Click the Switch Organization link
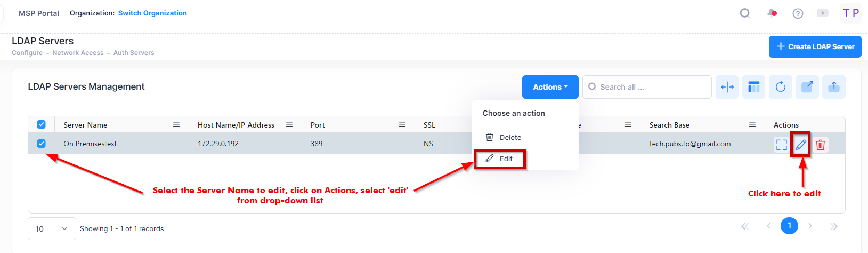This screenshot has width=868, height=253. (x=152, y=13)
